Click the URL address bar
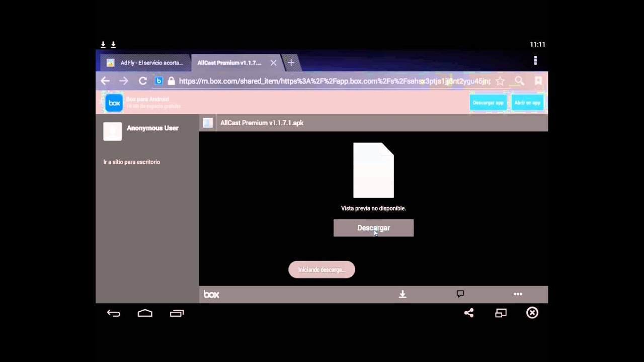Image resolution: width=644 pixels, height=362 pixels. click(335, 81)
